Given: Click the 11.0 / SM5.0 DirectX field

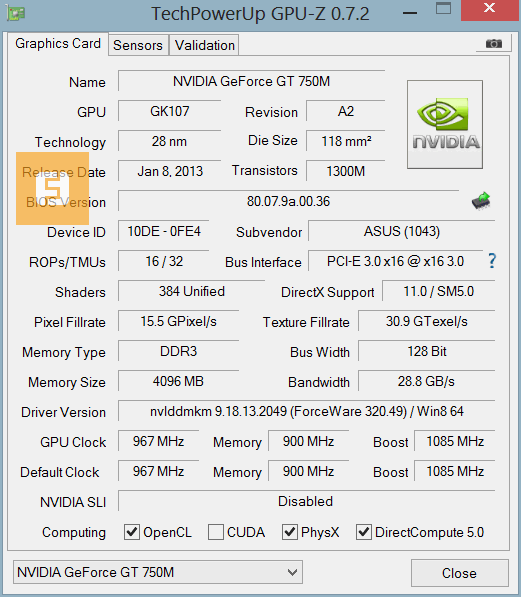Looking at the screenshot, I should 438,291.
